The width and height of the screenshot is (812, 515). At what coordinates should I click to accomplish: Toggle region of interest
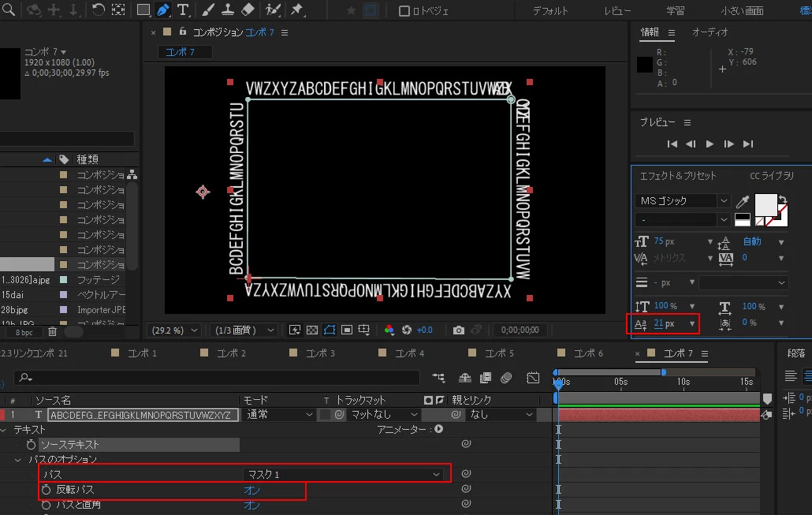(x=347, y=330)
